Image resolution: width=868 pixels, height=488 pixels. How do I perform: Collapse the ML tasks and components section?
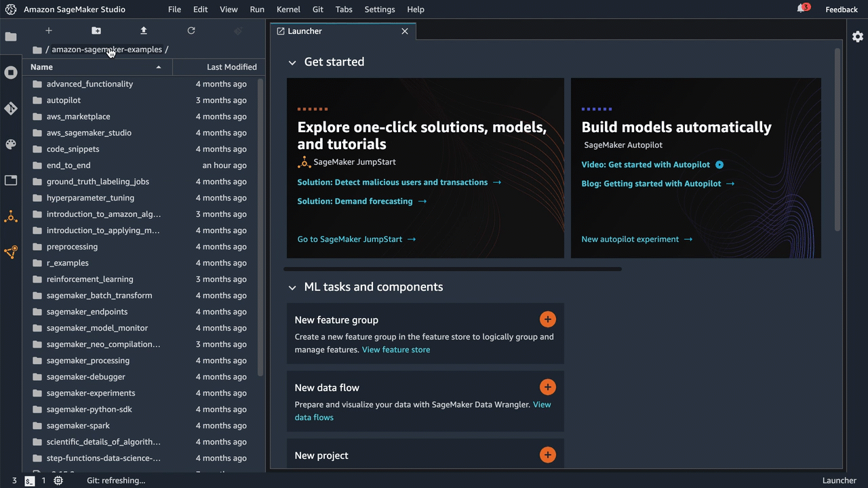292,287
